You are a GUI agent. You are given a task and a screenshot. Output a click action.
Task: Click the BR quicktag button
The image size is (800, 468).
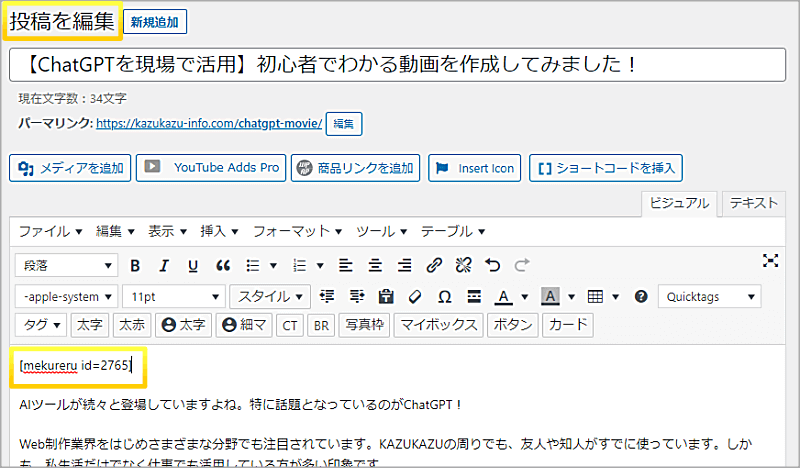[321, 325]
